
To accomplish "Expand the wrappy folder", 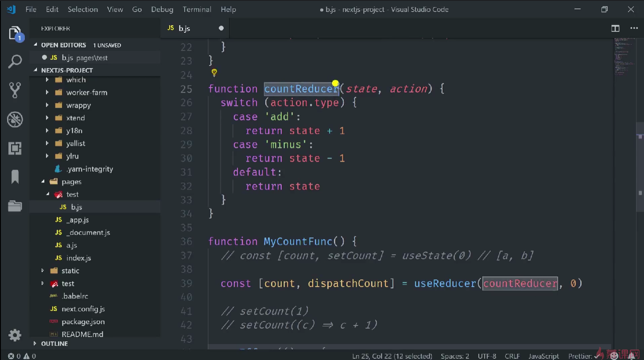I will 78,105.
